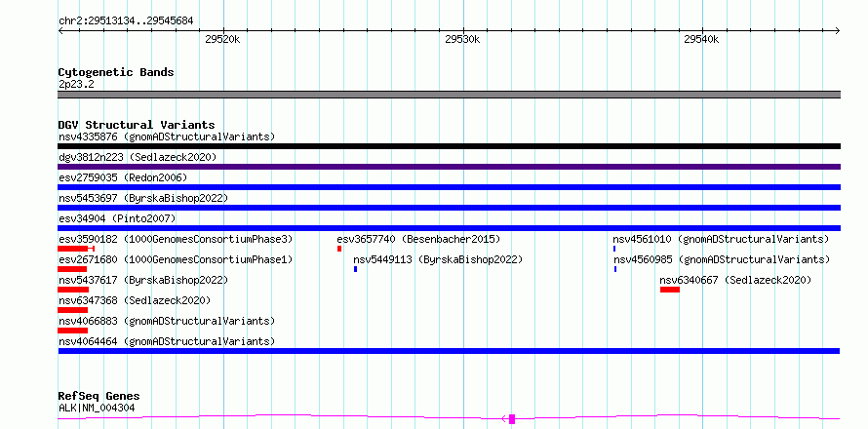The image size is (868, 429).
Task: Click the gray 2p23.2 band bar
Action: pyautogui.click(x=449, y=95)
